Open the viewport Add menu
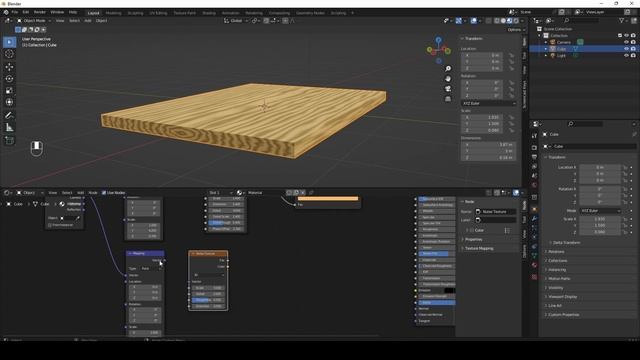 [88, 20]
